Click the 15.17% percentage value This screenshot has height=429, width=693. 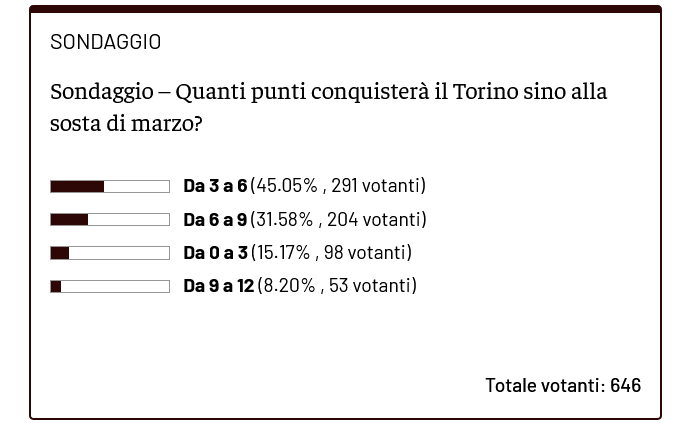285,253
